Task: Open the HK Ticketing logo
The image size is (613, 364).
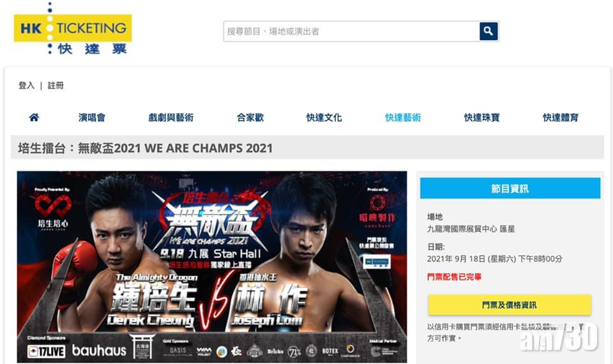Action: [x=73, y=29]
